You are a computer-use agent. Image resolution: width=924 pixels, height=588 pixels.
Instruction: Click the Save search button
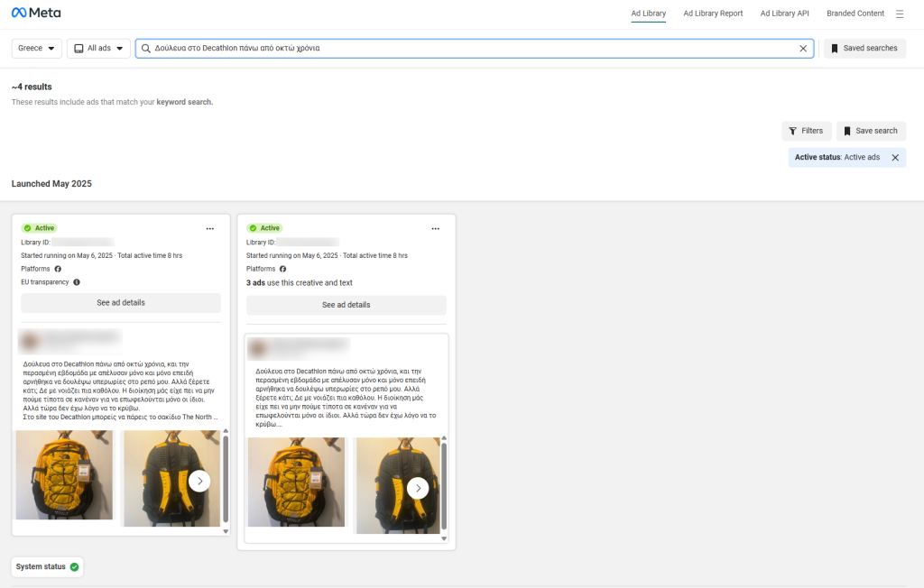coord(871,131)
